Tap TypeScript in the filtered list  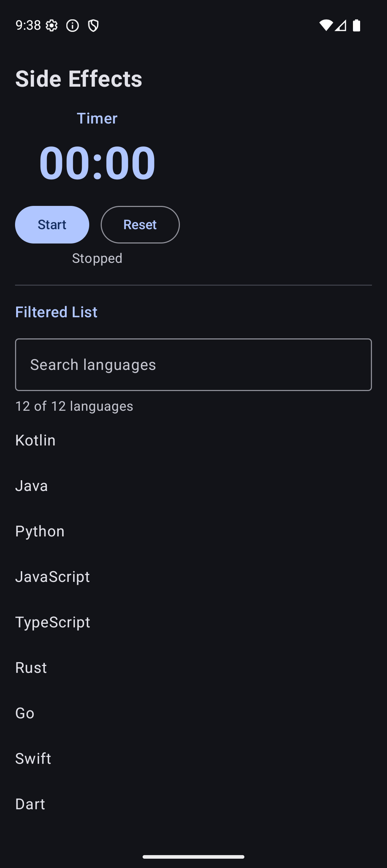point(53,622)
